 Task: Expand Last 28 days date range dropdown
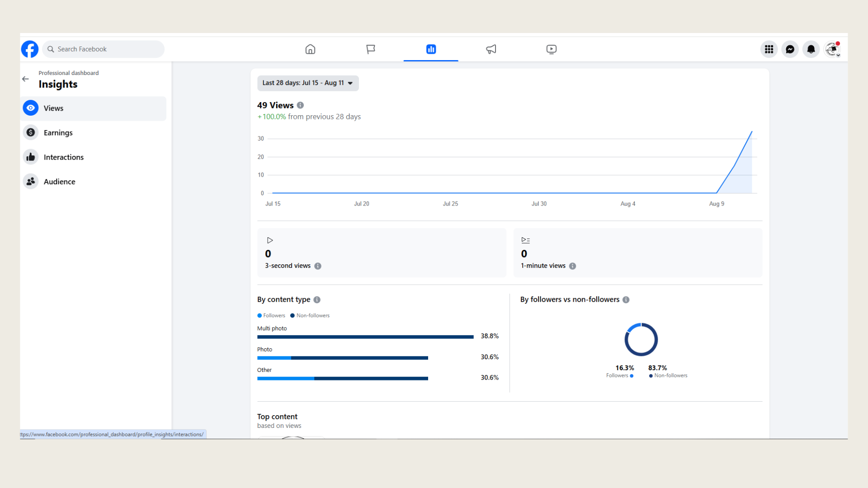(308, 83)
